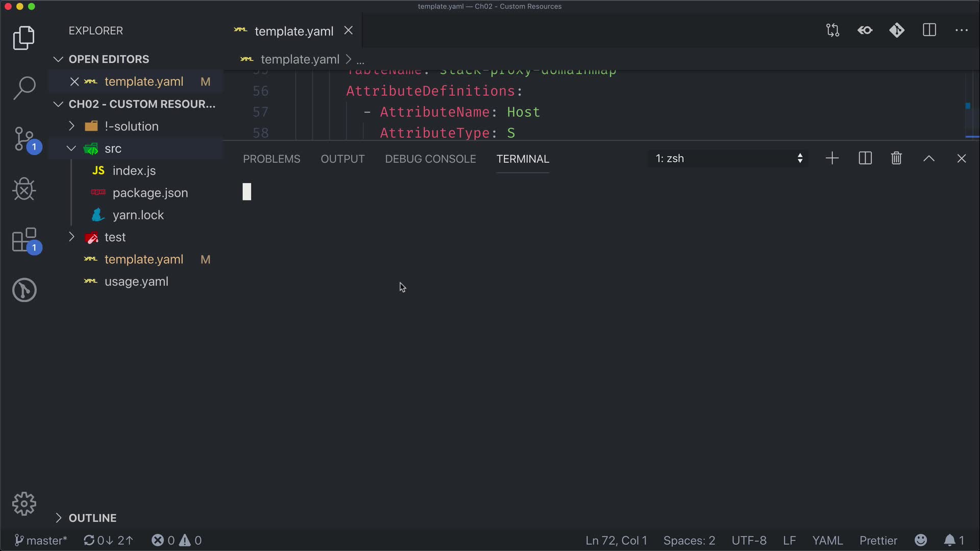
Task: Open the zsh terminal selector dropdown
Action: [728, 159]
